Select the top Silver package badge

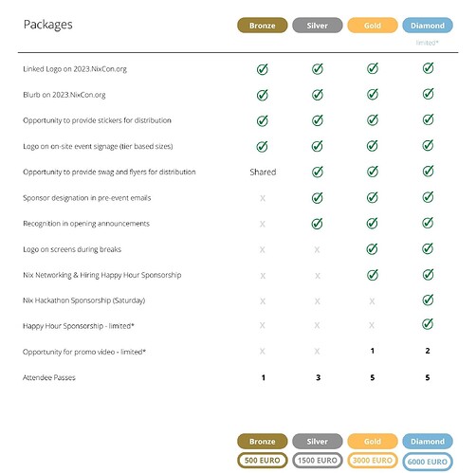click(318, 26)
